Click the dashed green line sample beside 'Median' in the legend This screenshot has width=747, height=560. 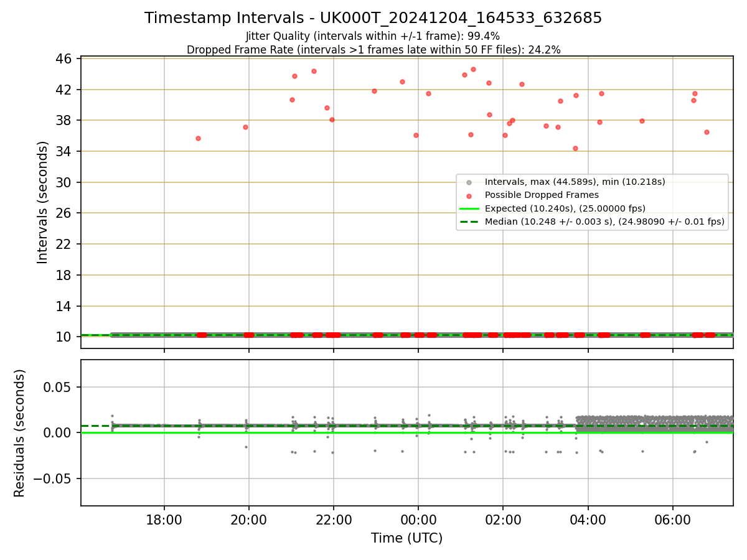(469, 222)
